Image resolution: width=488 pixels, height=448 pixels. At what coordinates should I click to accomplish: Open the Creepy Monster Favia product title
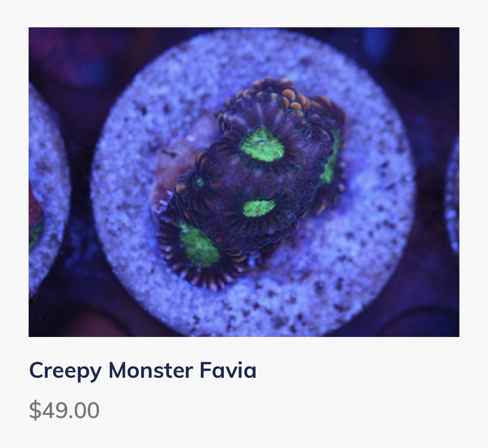coord(143,370)
